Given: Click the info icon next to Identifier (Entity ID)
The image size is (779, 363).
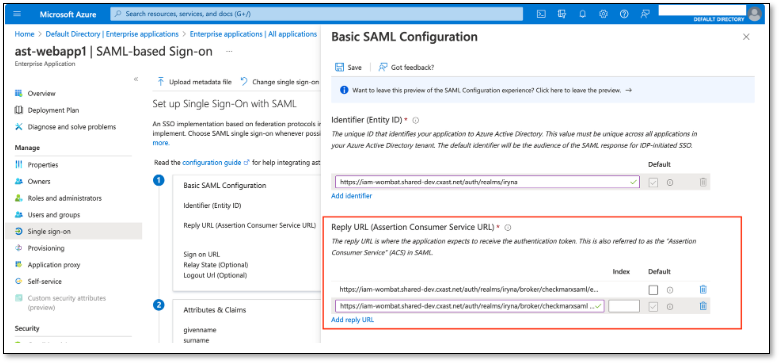Looking at the screenshot, I should click(416, 120).
